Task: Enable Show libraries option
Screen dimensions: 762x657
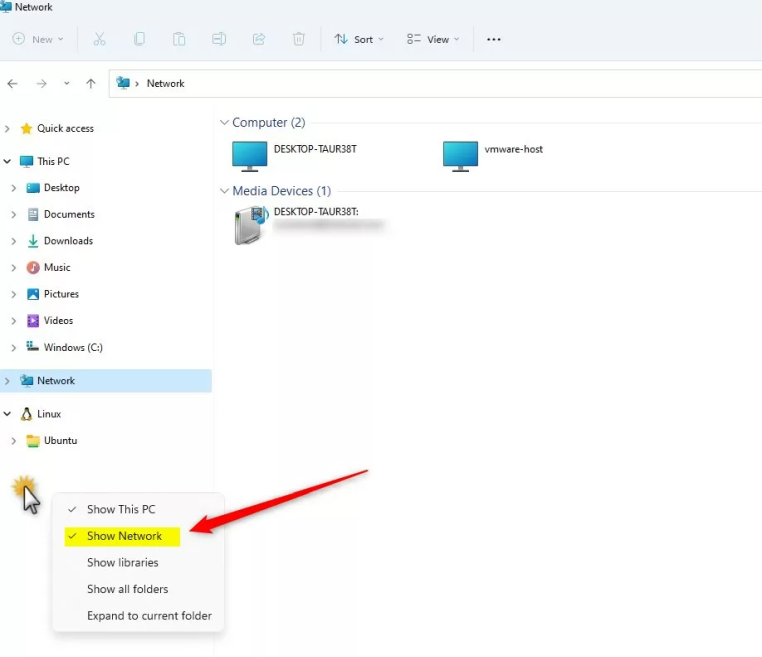Action: pos(122,562)
